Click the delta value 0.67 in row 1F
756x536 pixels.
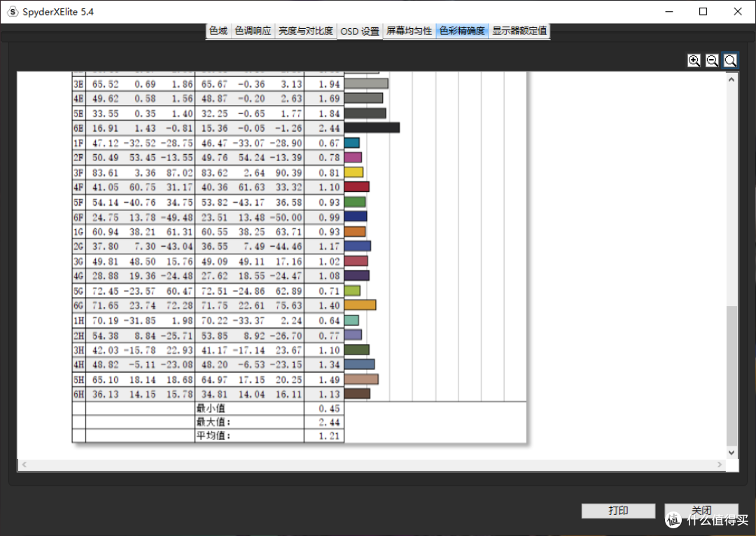pyautogui.click(x=329, y=143)
